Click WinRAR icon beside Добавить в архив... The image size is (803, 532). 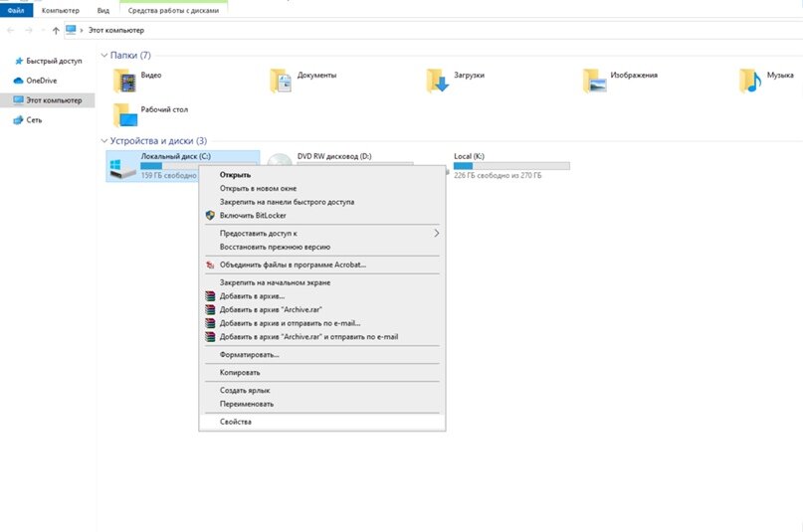pos(210,296)
